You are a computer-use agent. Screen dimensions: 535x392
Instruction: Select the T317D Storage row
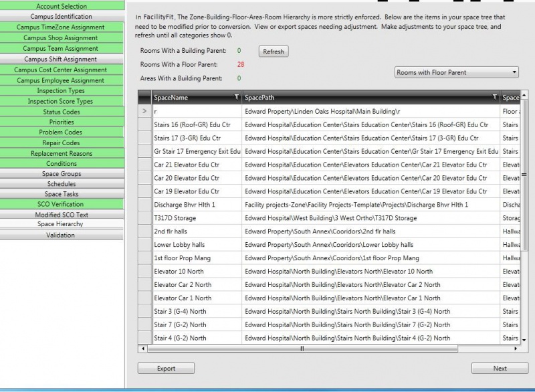[x=198, y=218]
